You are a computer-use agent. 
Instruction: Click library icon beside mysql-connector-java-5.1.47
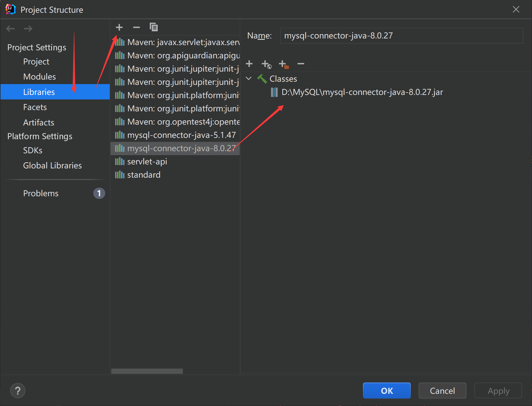point(120,135)
